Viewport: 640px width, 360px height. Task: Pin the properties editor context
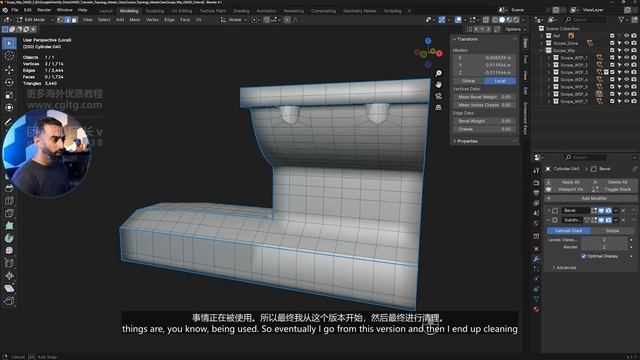point(634,169)
